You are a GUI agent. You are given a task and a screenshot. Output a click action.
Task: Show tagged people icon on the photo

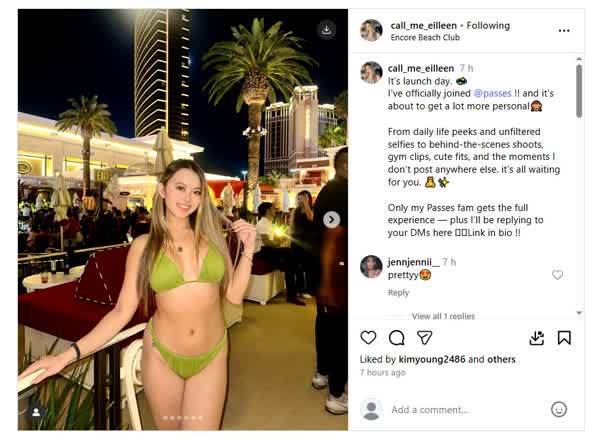[36, 412]
